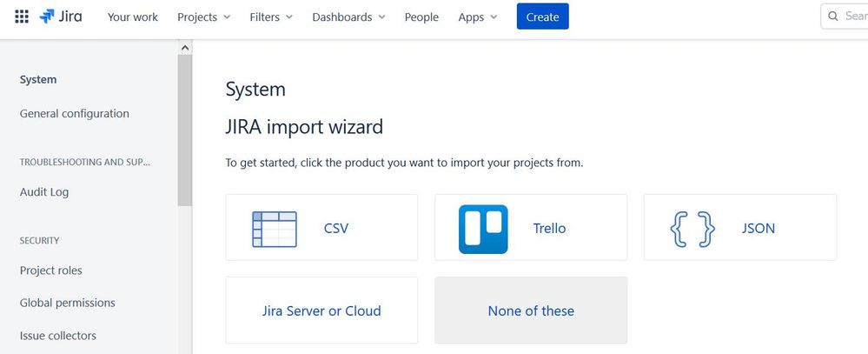Choose Trello import option
This screenshot has height=354, width=868.
531,227
